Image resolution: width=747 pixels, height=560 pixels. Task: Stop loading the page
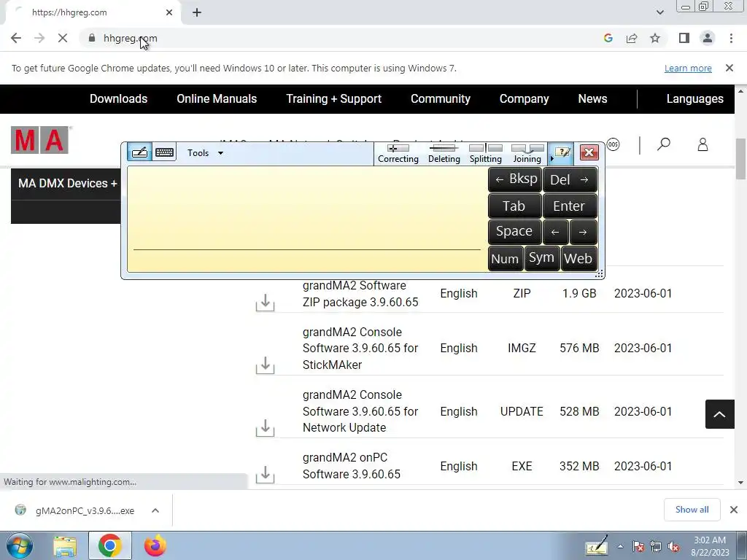(x=63, y=38)
